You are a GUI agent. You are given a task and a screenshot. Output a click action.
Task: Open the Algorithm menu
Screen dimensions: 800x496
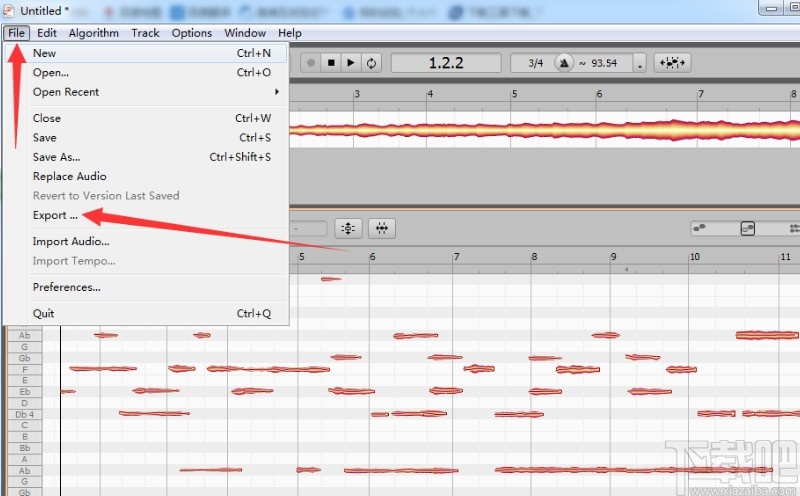(x=93, y=33)
